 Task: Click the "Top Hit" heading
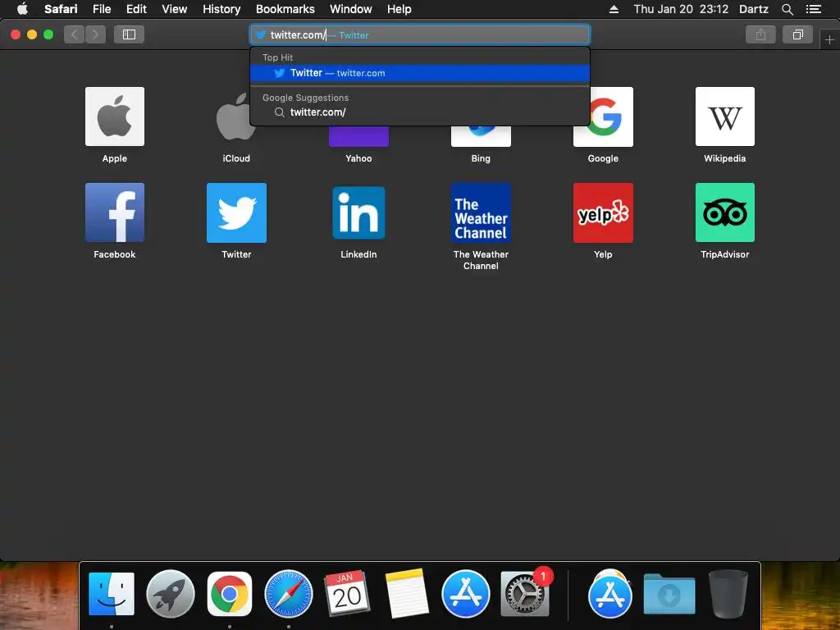pyautogui.click(x=277, y=57)
